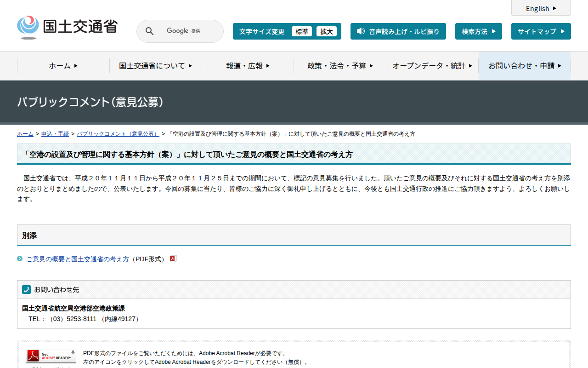
Task: Select the 標準 text size option
Action: 302,31
